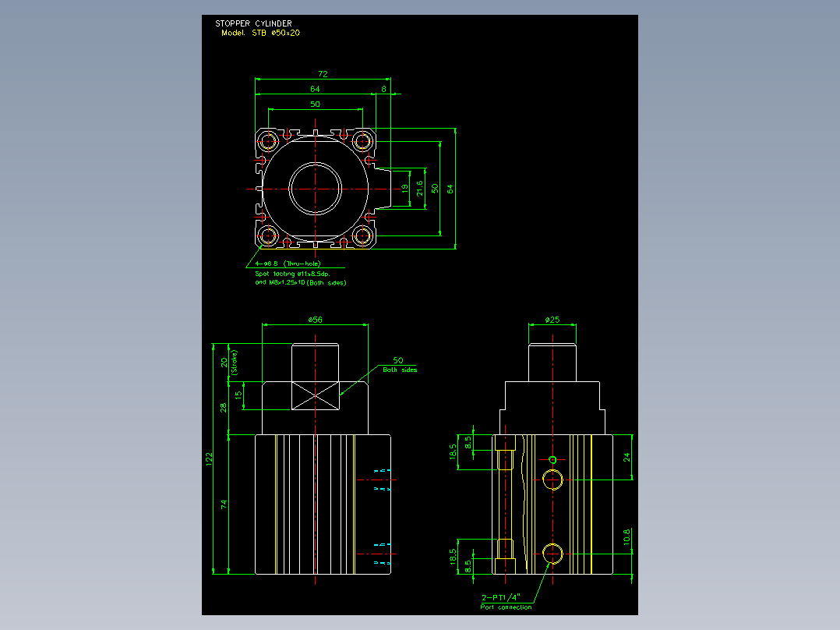
Task: Select the ø56 diameter dimension
Action: [315, 320]
